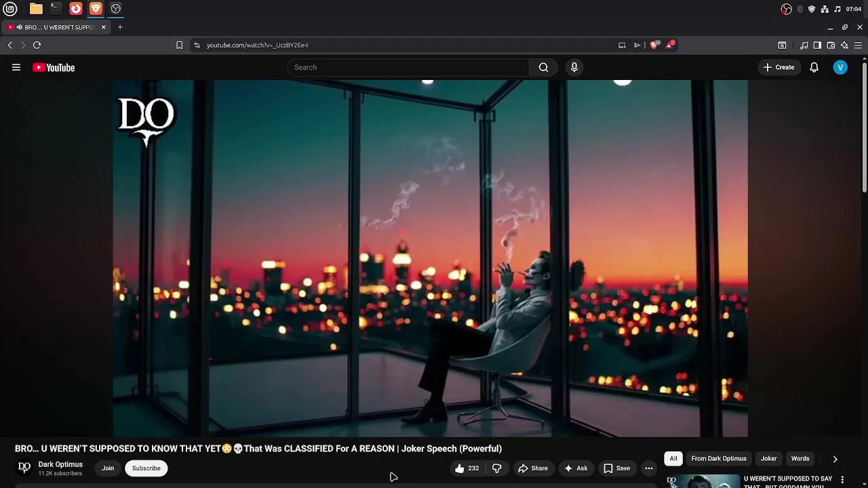Click the shield tray icon

coord(812,9)
